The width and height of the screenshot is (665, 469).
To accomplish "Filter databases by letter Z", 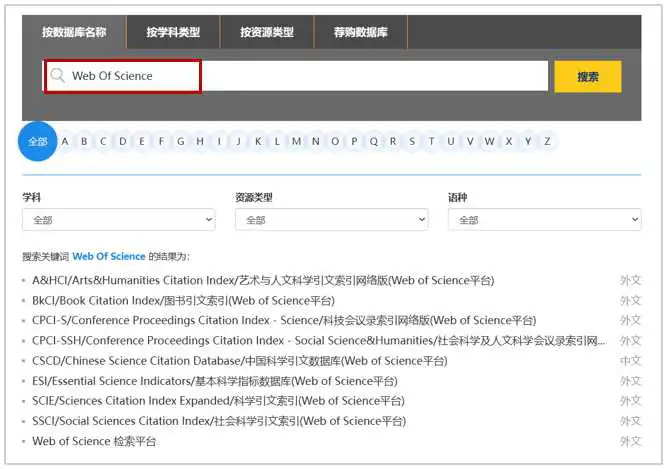I will (x=547, y=142).
